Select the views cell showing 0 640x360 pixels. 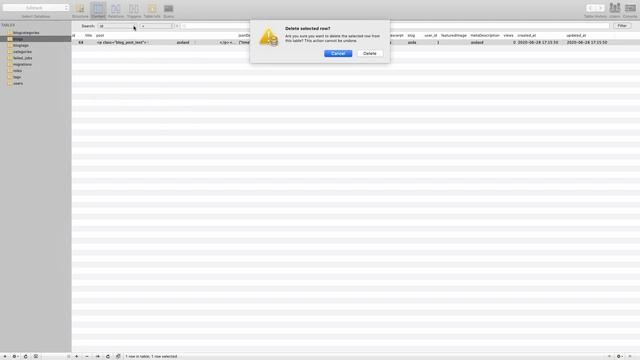coord(514,42)
